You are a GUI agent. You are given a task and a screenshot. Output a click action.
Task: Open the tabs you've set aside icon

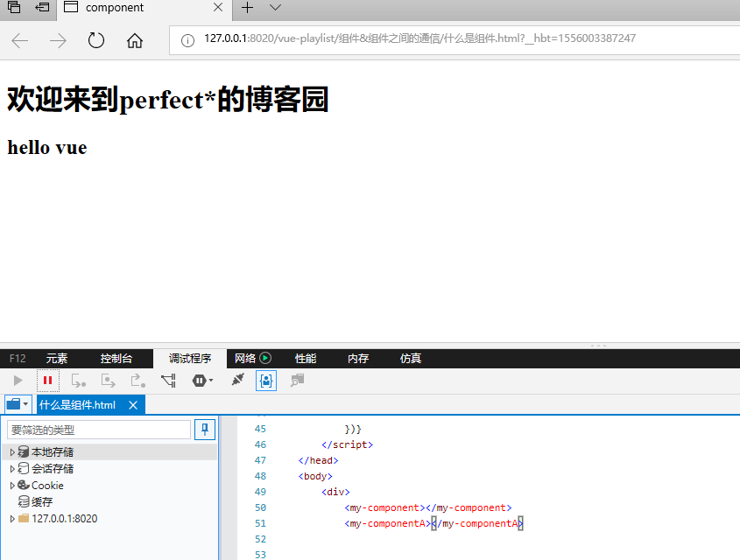(14, 7)
